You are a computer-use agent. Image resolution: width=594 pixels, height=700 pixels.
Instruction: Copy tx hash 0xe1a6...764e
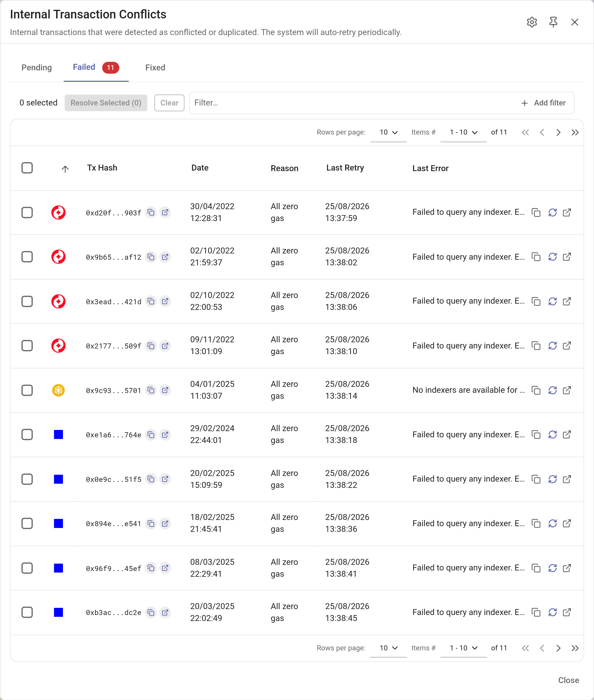coord(151,435)
